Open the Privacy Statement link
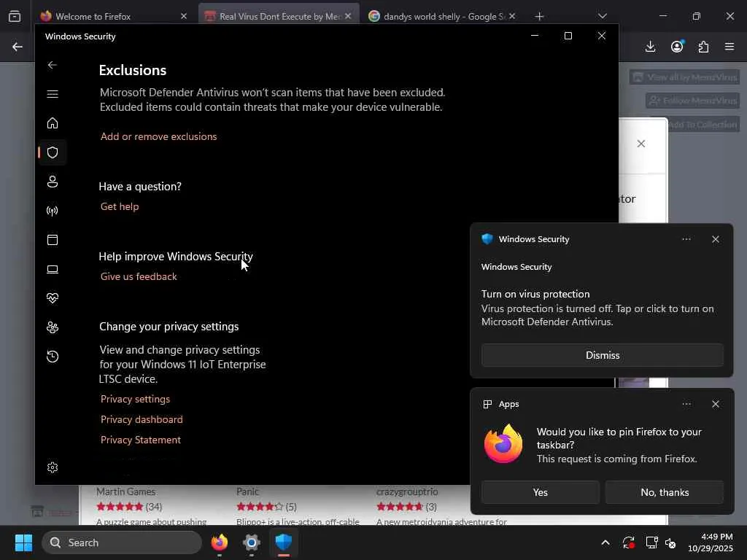The image size is (747, 560). pos(141,440)
